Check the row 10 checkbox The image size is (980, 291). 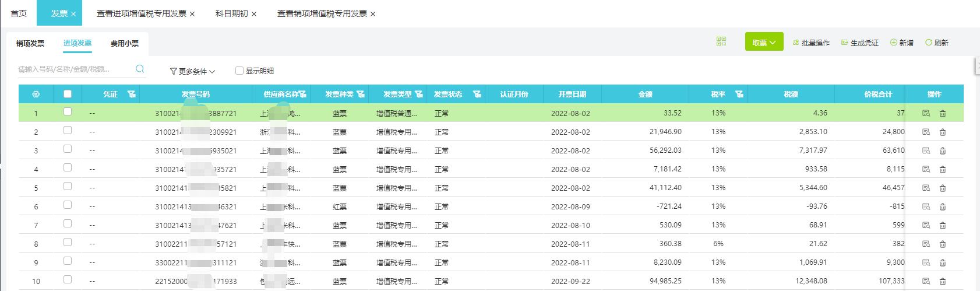(x=68, y=279)
